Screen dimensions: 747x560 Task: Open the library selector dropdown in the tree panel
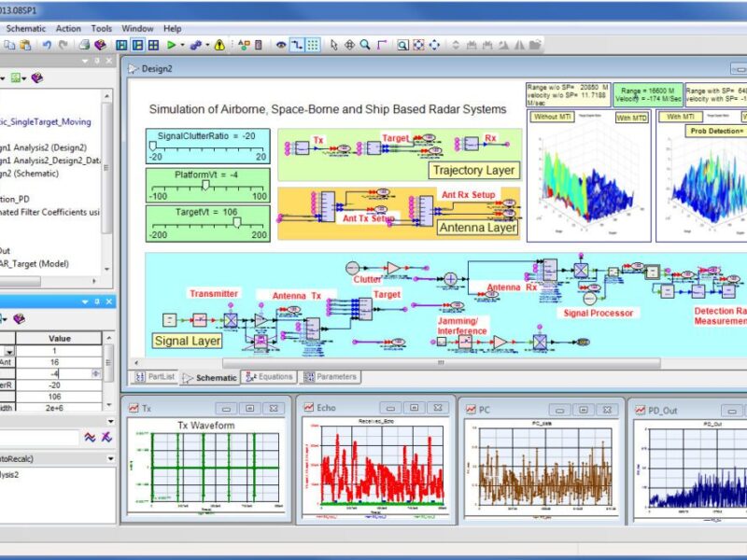23,78
